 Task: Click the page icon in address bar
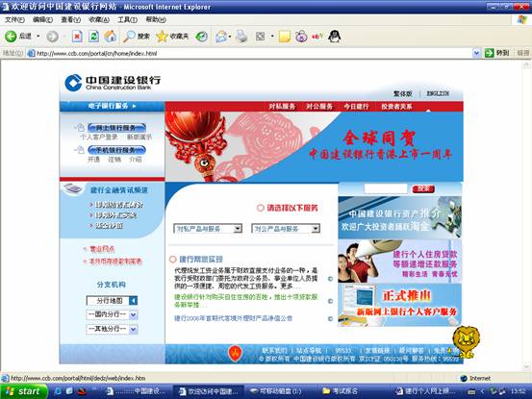[x=31, y=53]
